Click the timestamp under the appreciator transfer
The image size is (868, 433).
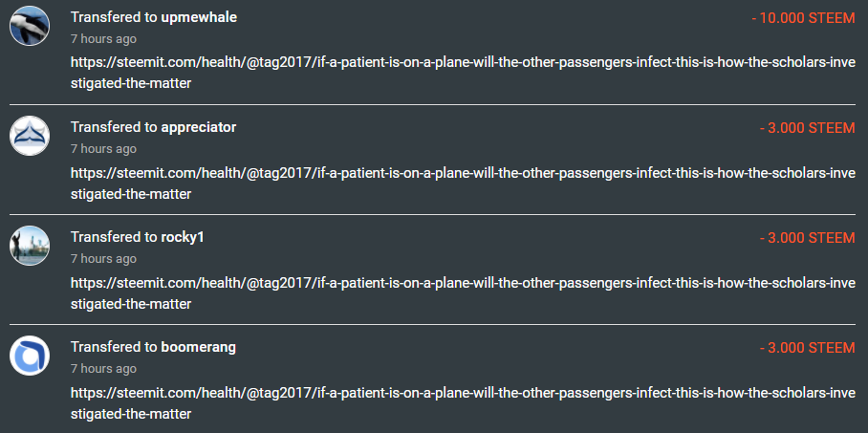pos(103,149)
